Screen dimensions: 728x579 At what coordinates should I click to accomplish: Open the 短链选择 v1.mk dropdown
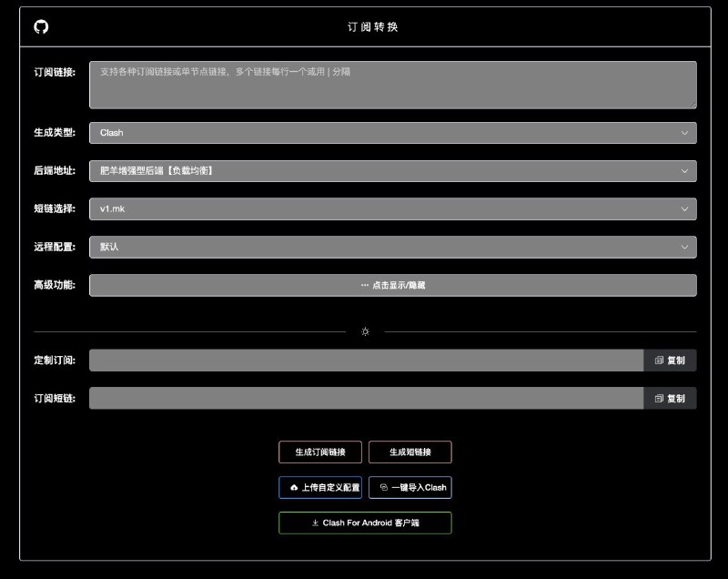coord(393,209)
